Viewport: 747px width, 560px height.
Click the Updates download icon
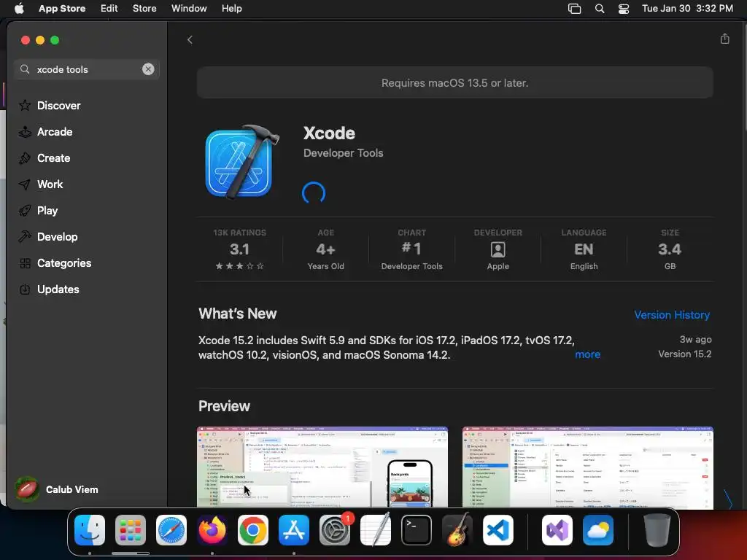coord(25,289)
